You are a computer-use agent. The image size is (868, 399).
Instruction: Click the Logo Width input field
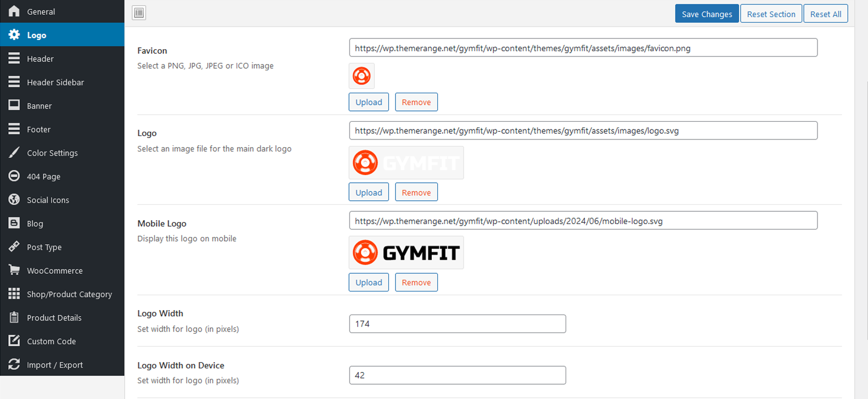(457, 324)
